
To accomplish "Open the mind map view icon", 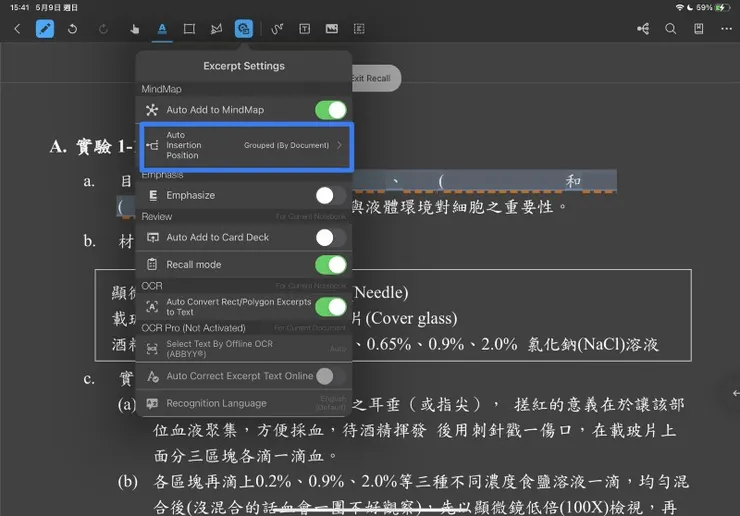I will click(x=643, y=29).
